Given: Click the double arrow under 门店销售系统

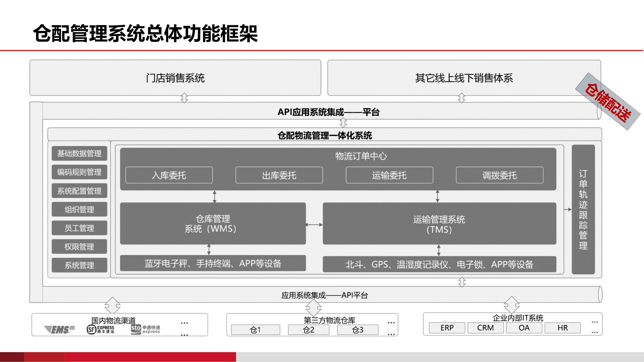Looking at the screenshot, I should pyautogui.click(x=184, y=98).
